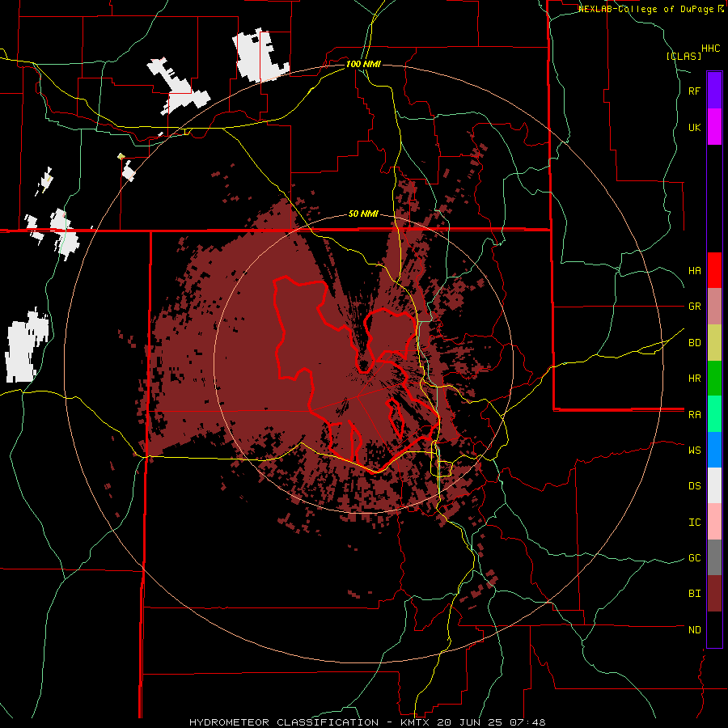Click the RF purple legend swatch

714,91
